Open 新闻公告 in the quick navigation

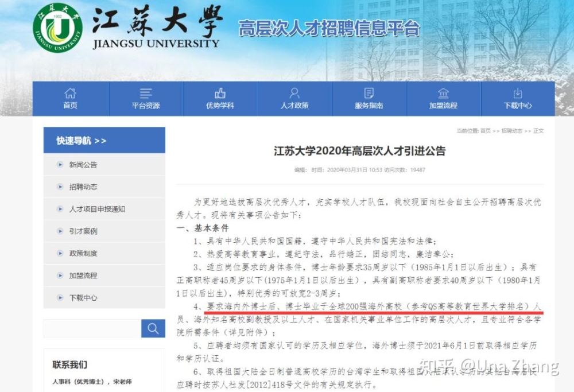[x=104, y=165]
